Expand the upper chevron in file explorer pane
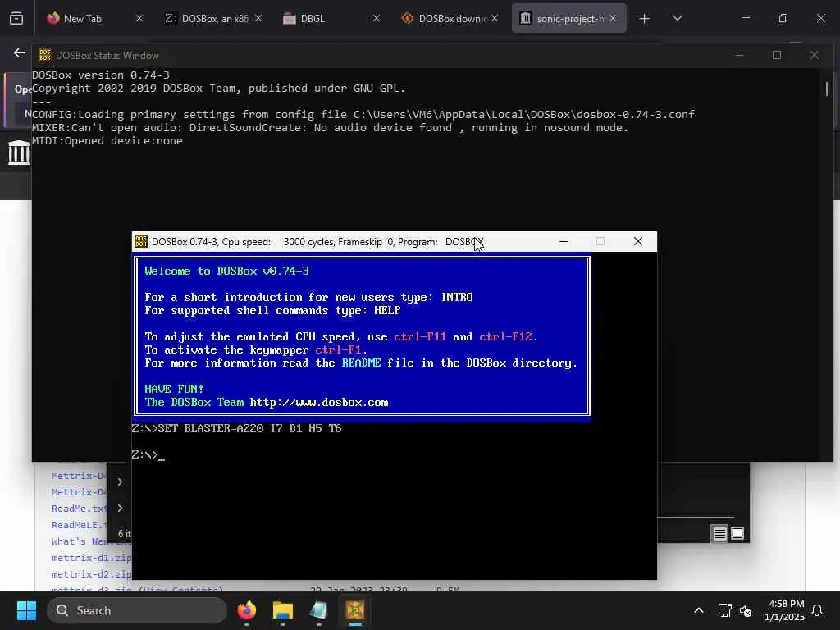Image resolution: width=840 pixels, height=630 pixels. tap(120, 482)
